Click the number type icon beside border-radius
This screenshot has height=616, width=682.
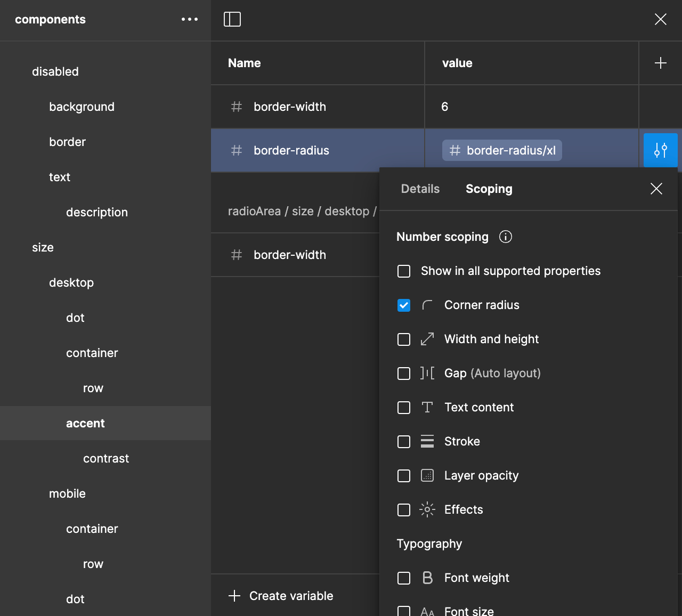(x=237, y=150)
